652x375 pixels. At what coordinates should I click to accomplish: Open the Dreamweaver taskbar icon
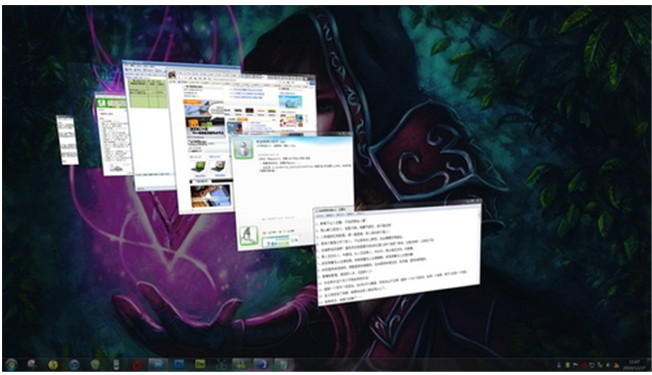pyautogui.click(x=200, y=365)
